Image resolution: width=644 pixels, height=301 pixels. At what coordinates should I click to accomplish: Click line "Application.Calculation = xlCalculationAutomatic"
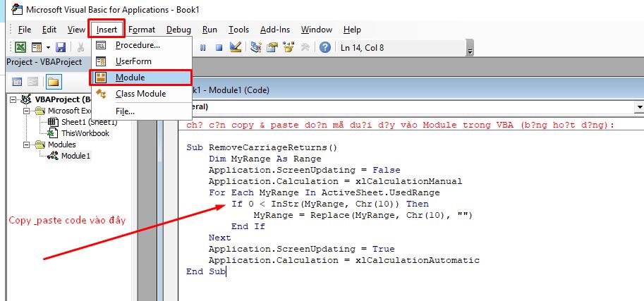344,260
